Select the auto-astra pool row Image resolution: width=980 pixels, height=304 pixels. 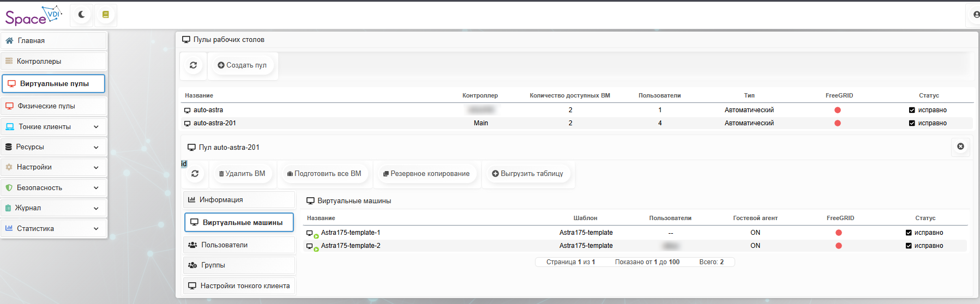[208, 110]
